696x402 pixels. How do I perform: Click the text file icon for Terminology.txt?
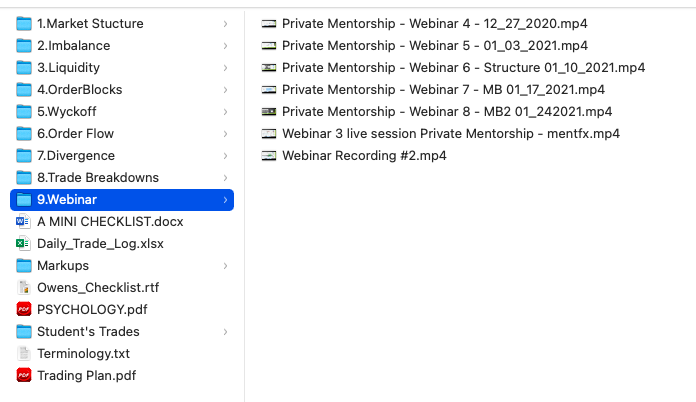tap(24, 353)
